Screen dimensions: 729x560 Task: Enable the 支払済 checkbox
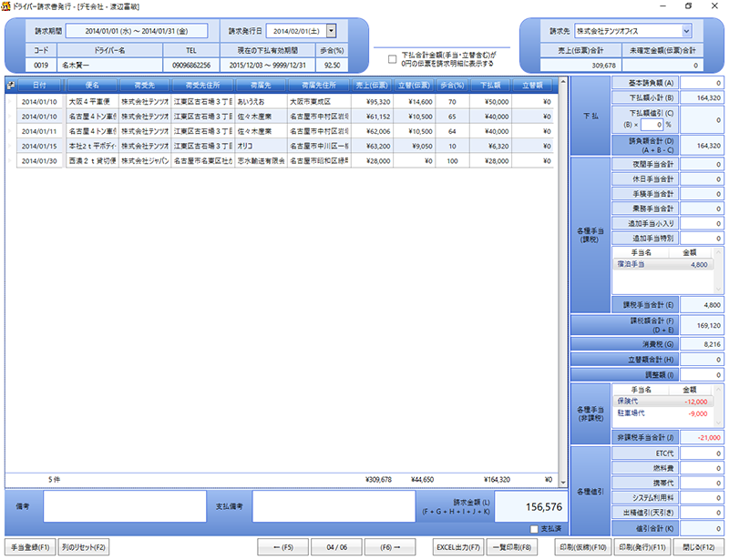coord(535,529)
